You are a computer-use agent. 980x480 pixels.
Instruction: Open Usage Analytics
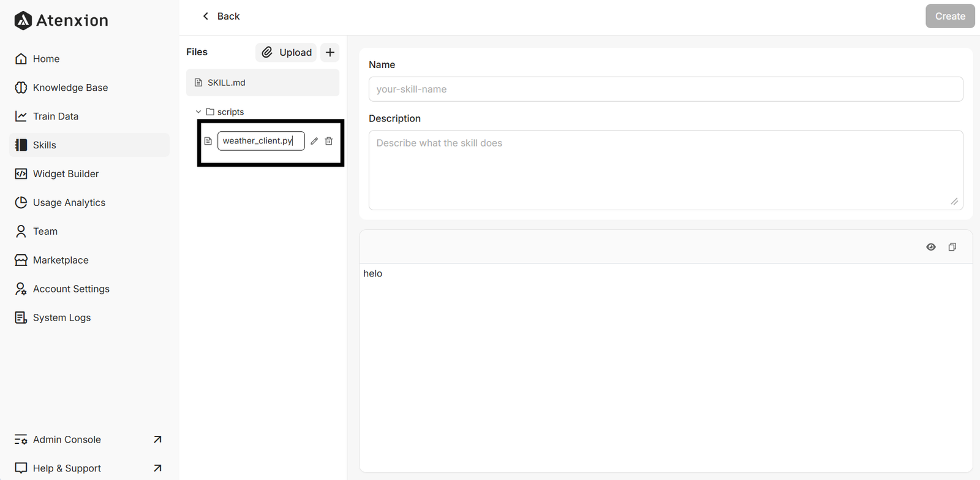tap(89, 203)
